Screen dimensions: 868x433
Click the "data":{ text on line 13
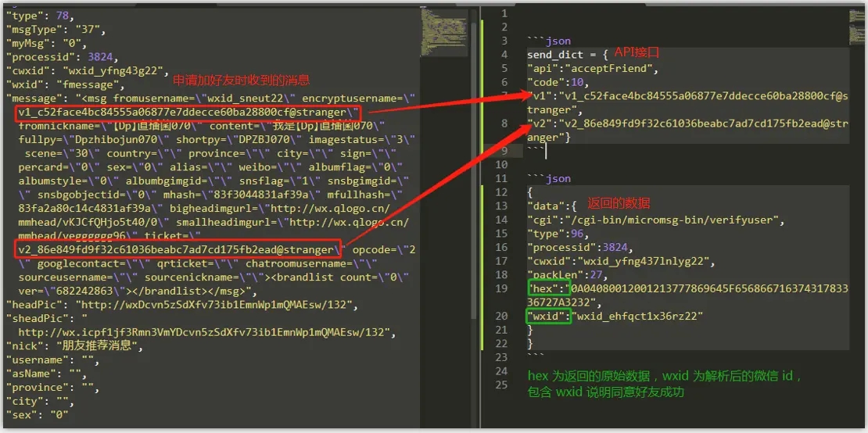[x=552, y=206]
